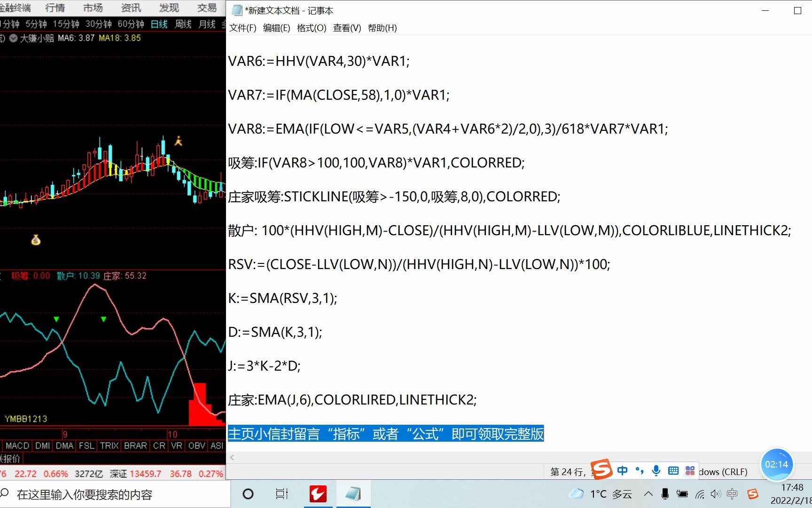
Task: Switch chart to 30分钟 period
Action: pos(98,24)
